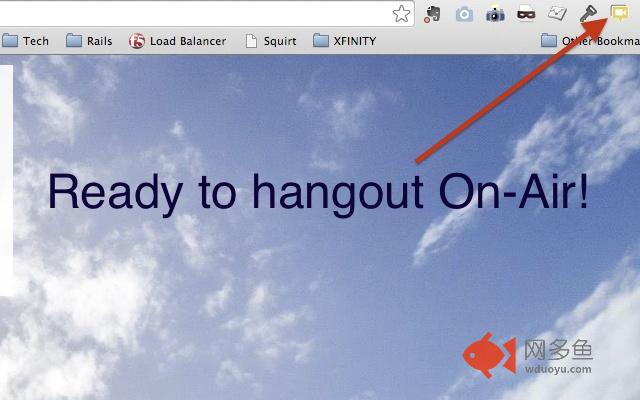
Task: Open the Squirt bookmark
Action: click(x=271, y=41)
